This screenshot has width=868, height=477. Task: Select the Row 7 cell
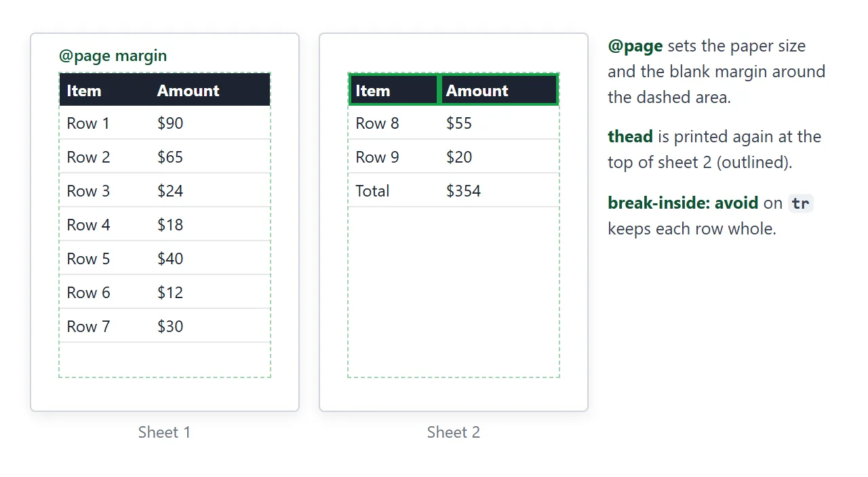click(x=105, y=326)
